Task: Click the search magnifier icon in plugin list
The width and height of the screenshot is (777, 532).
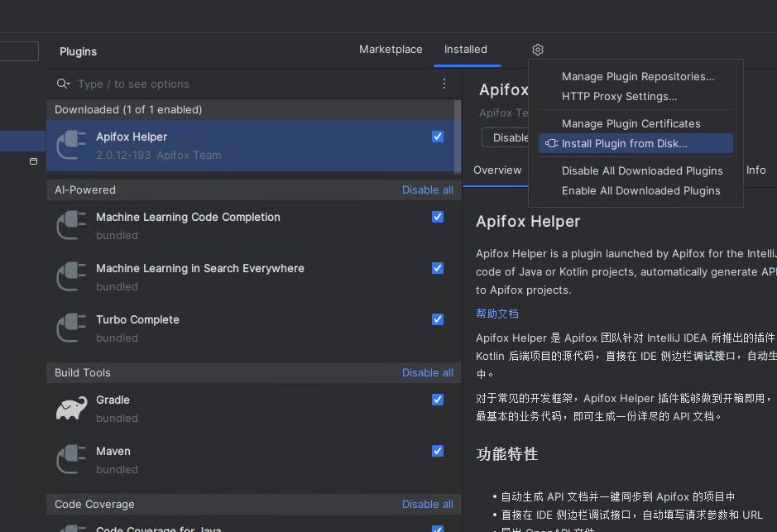Action: (63, 84)
